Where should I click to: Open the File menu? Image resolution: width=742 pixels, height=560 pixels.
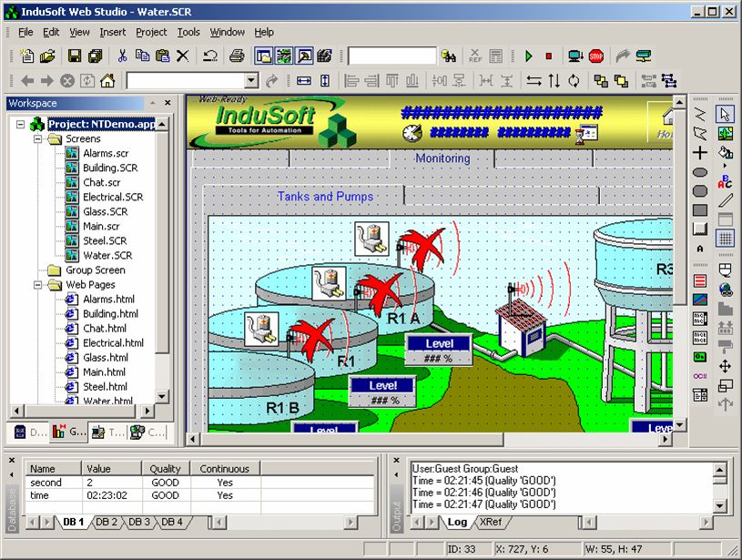(x=25, y=32)
